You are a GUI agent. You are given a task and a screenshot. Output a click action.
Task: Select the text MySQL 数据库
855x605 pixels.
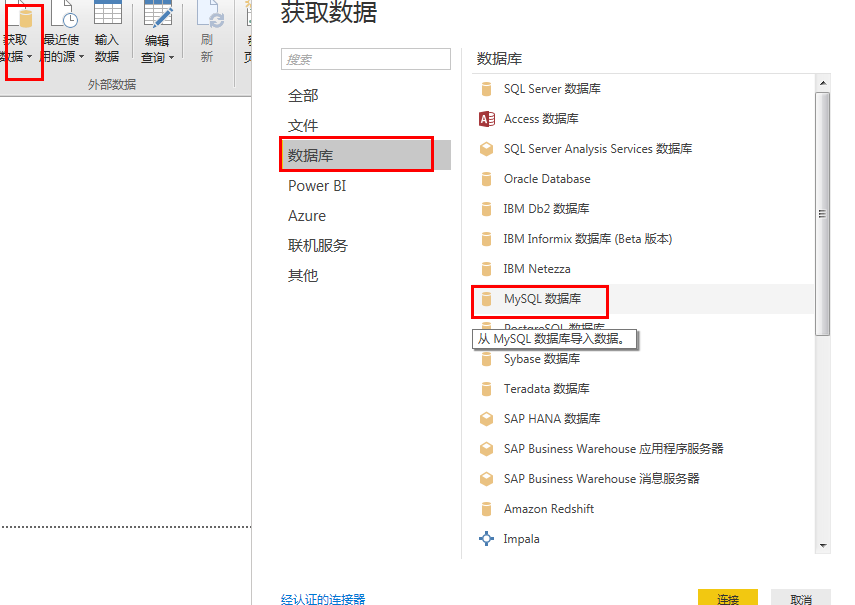pos(543,299)
